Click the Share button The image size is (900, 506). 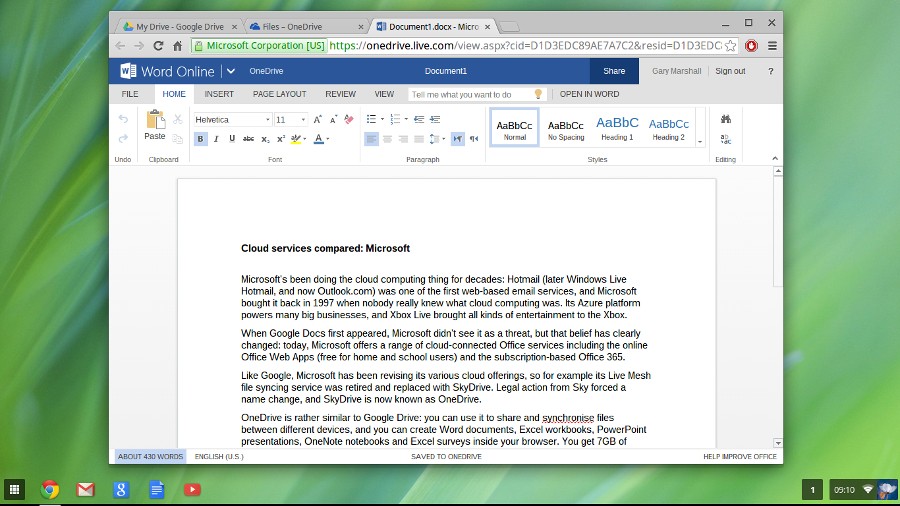pos(614,71)
